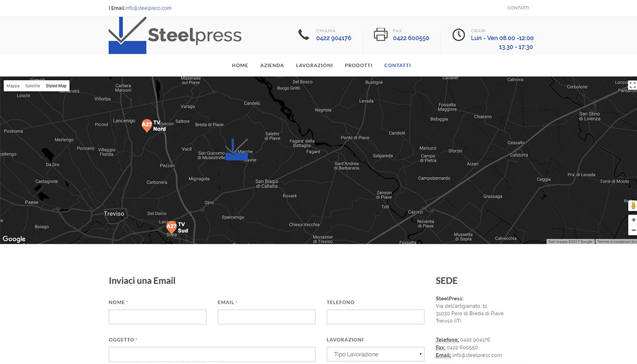Open the Home menu item
The width and height of the screenshot is (637, 364).
240,65
